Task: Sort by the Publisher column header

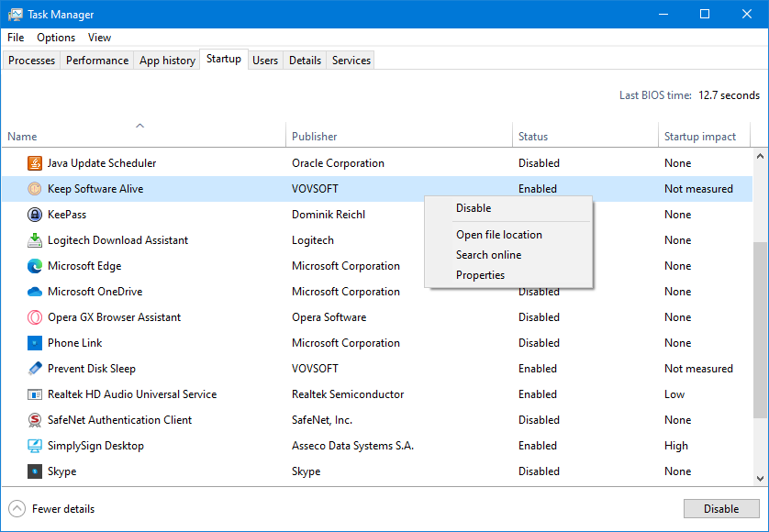Action: pos(398,134)
